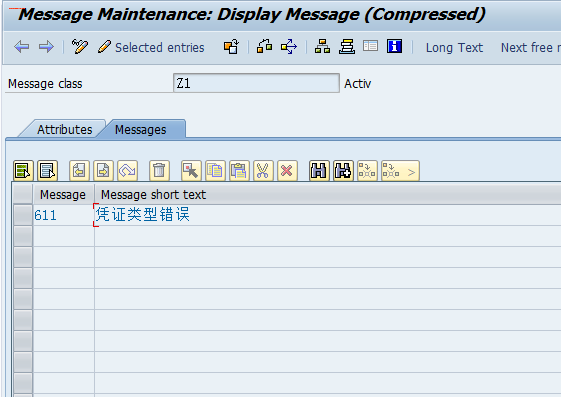Screen dimensions: 561x397
Task: Click the stacked navigation window icon
Action: (x=347, y=46)
